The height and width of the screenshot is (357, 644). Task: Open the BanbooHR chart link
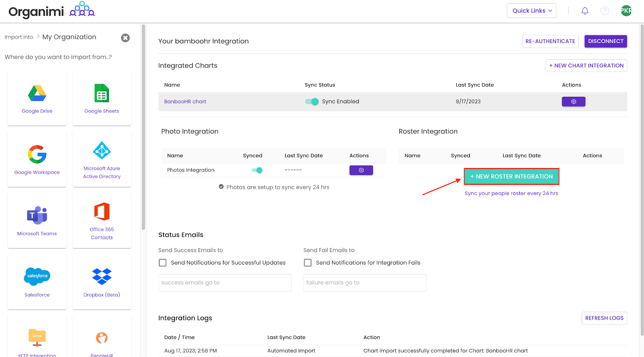tap(185, 102)
